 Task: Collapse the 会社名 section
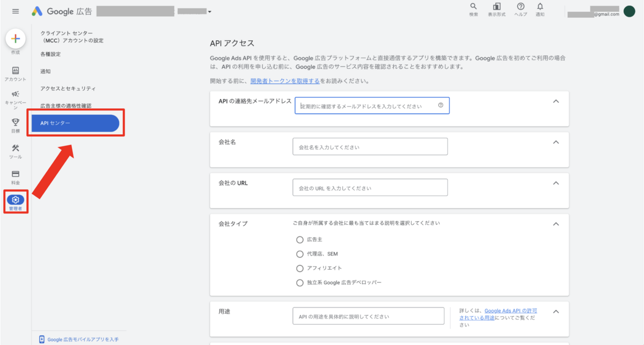(556, 142)
